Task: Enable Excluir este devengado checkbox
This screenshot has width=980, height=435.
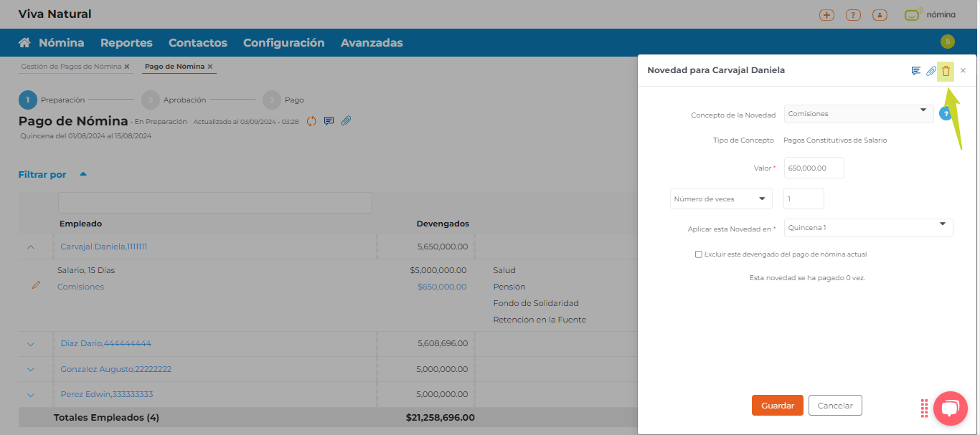Action: (699, 254)
